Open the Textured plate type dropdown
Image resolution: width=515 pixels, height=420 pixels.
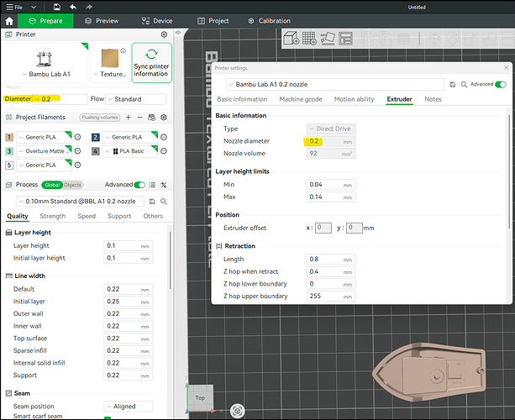pyautogui.click(x=110, y=74)
